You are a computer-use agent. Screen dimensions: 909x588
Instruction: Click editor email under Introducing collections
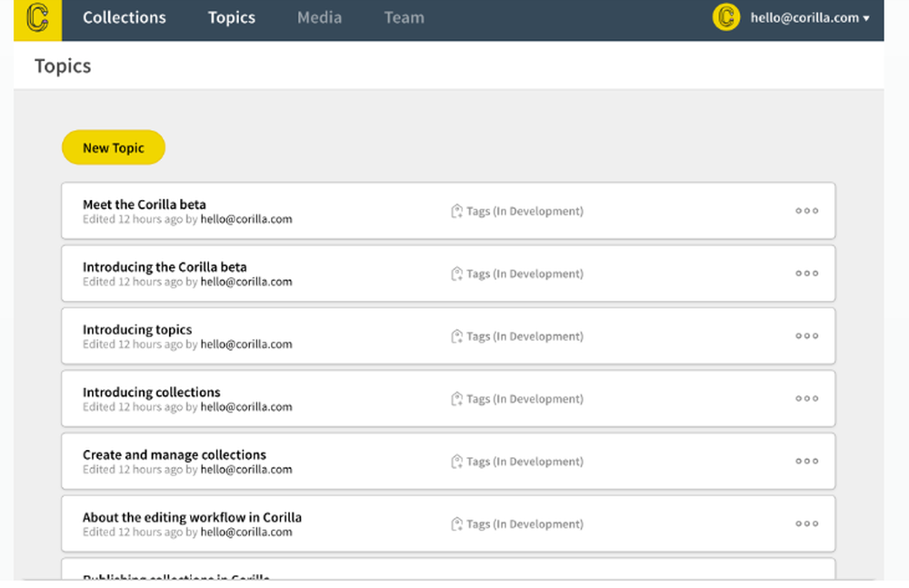coord(246,407)
